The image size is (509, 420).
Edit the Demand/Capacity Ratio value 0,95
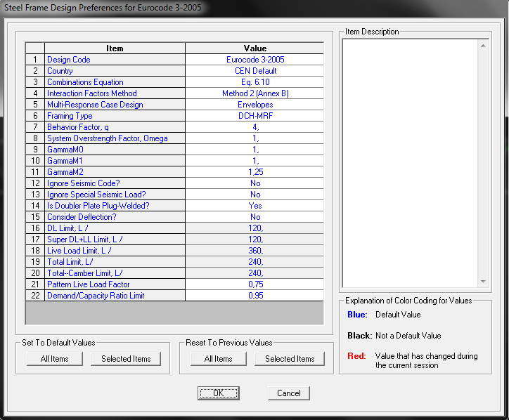pos(254,296)
